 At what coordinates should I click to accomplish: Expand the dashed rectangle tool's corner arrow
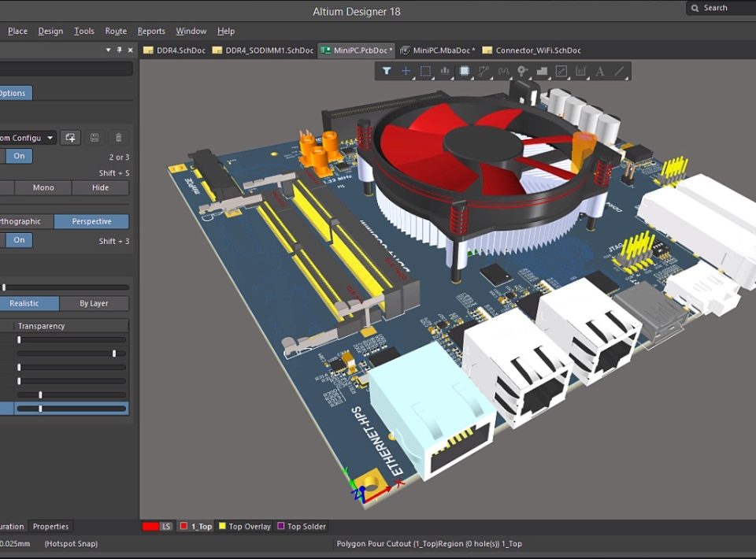tap(433, 78)
